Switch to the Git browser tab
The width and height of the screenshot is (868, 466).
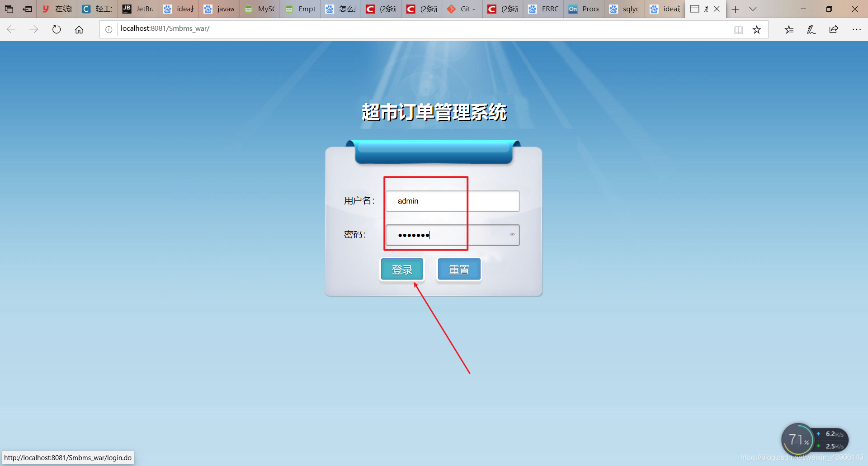[462, 9]
